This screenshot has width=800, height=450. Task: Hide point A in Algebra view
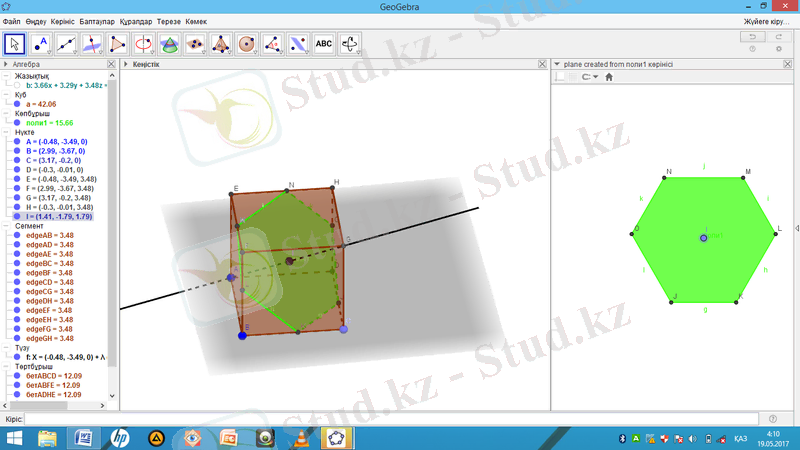(x=17, y=142)
